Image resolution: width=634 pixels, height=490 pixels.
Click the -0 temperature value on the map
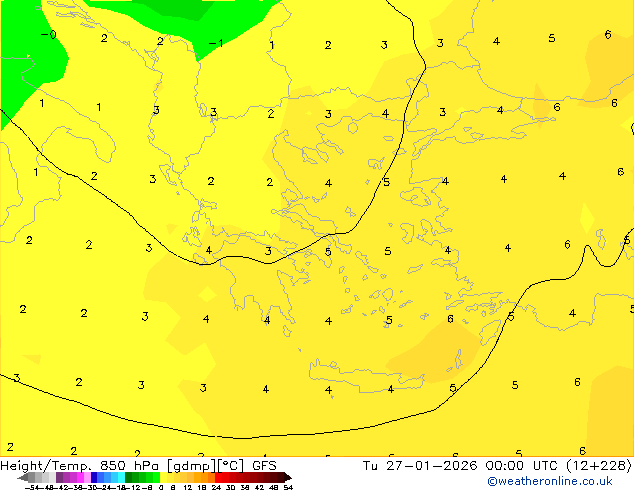point(49,35)
